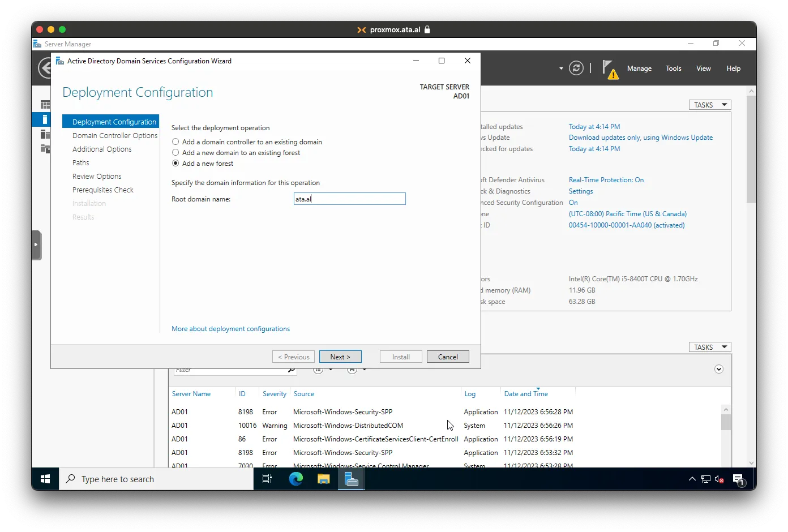Select Add a new forest option
788x532 pixels.
coord(175,164)
